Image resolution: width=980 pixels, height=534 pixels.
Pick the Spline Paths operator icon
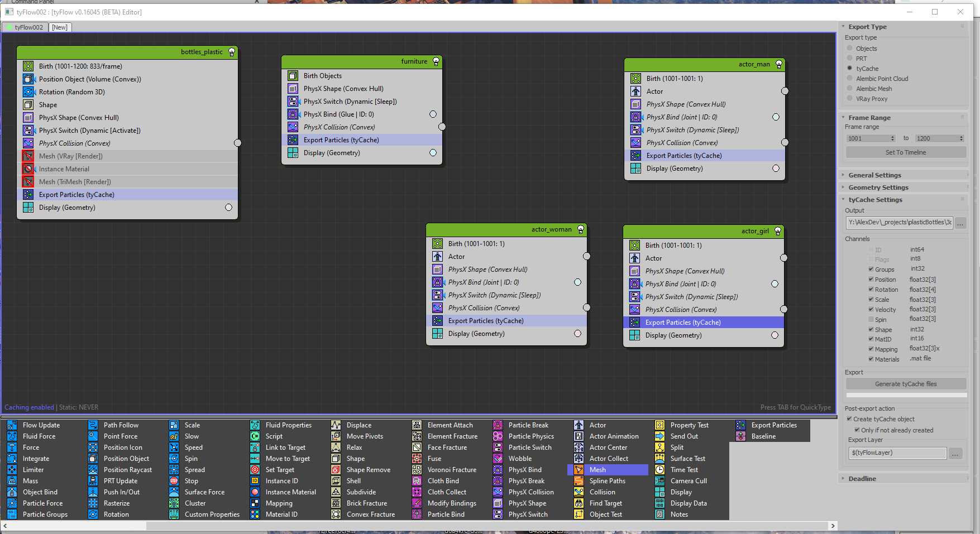(x=579, y=481)
